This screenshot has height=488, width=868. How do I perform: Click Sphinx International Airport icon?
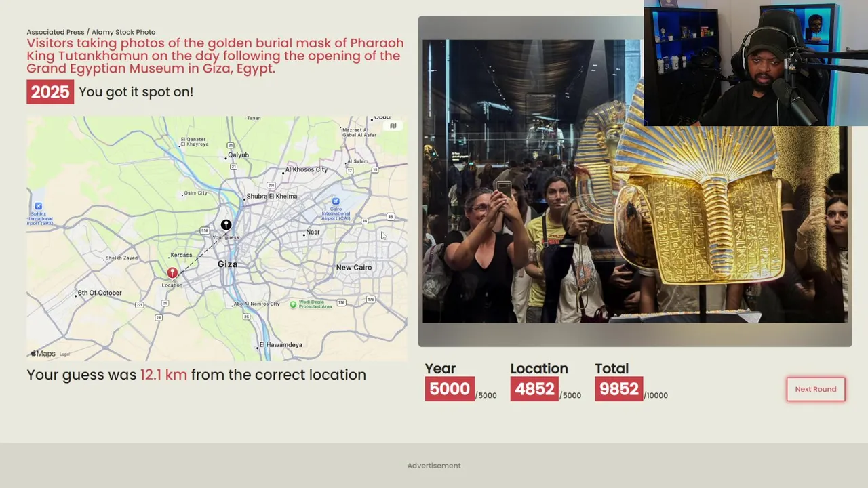[x=38, y=206]
